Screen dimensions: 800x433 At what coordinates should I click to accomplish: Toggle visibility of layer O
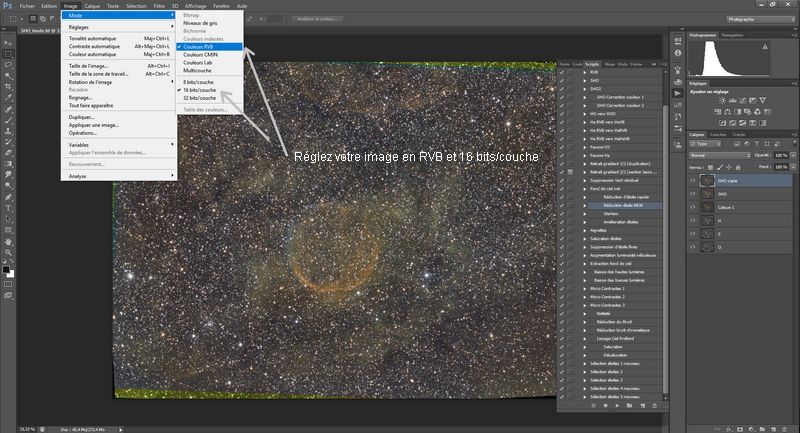[x=693, y=247]
